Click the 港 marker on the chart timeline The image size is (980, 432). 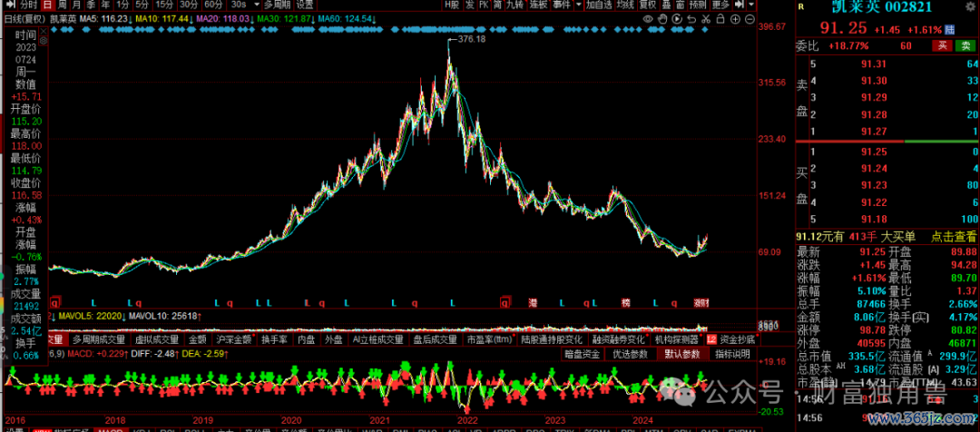tap(533, 302)
